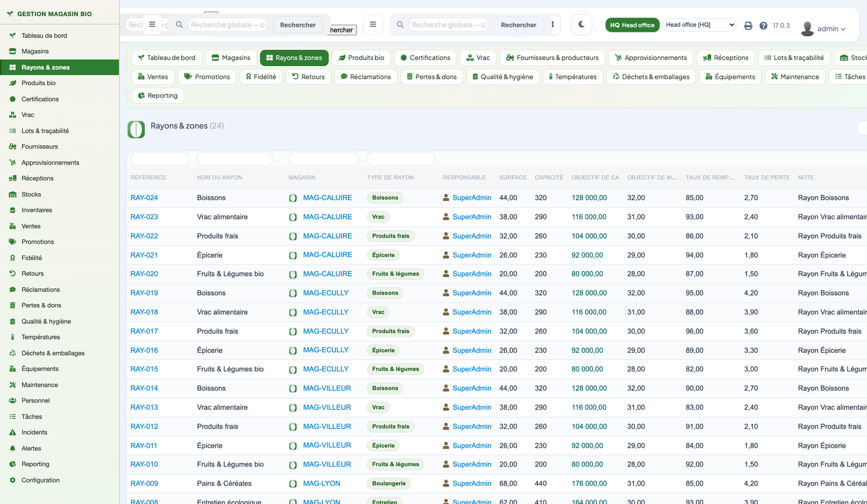Click the Rayons & zones page header icon
This screenshot has width=867, height=504.
pyautogui.click(x=136, y=129)
